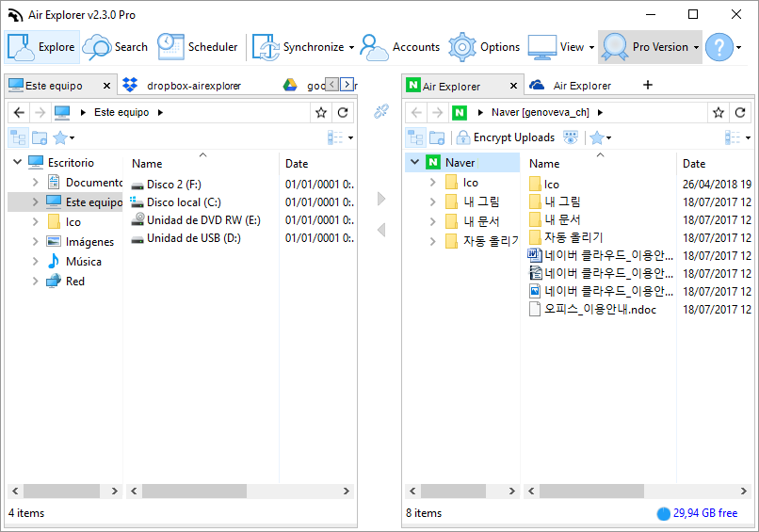Create new folder in right pane
Image resolution: width=759 pixels, height=532 pixels.
point(437,138)
